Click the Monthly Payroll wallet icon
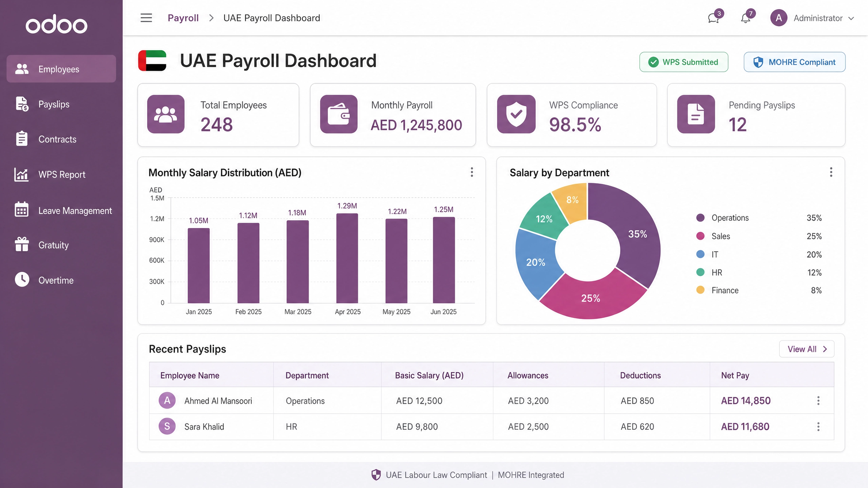 (339, 114)
